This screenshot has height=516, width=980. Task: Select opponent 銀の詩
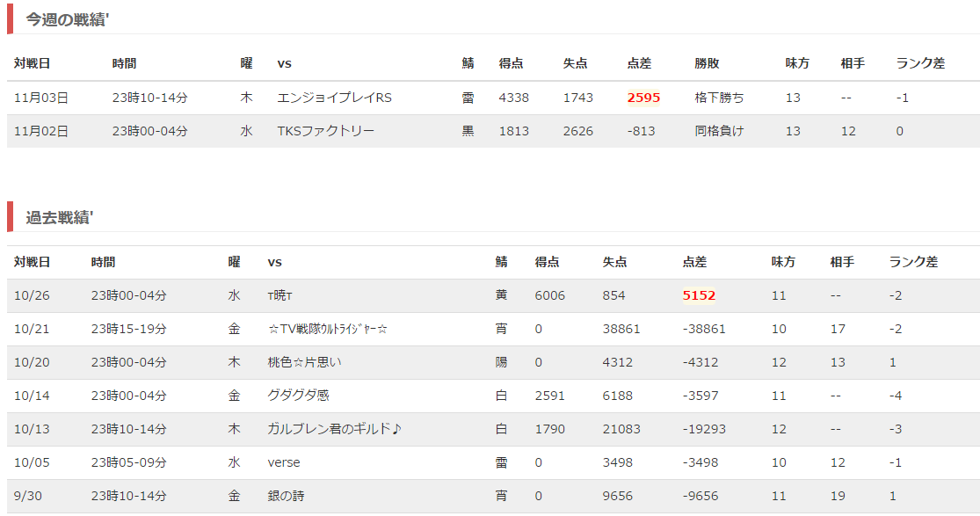(286, 496)
